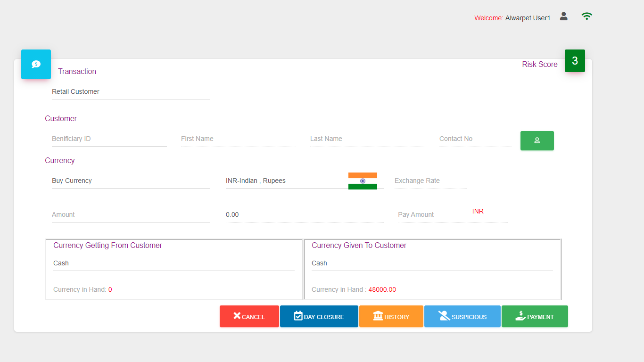The image size is (644, 362).
Task: Focus the First Name field
Action: pyautogui.click(x=239, y=139)
